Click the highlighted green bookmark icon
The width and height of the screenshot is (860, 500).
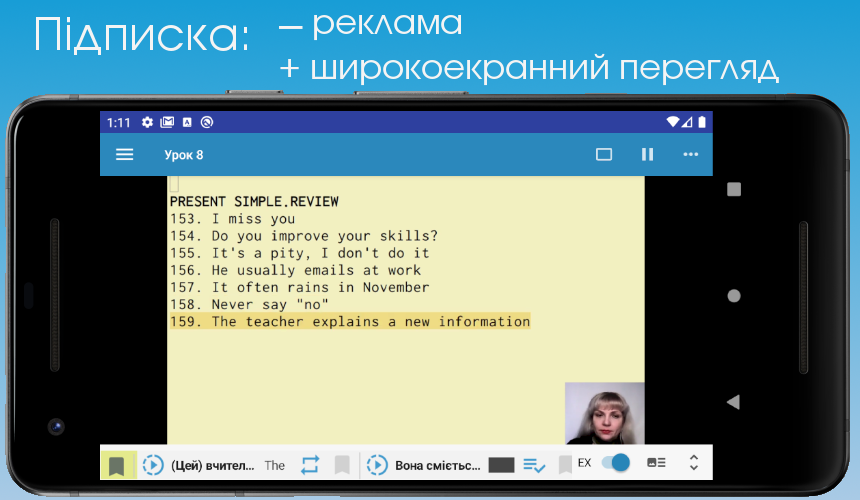point(116,465)
